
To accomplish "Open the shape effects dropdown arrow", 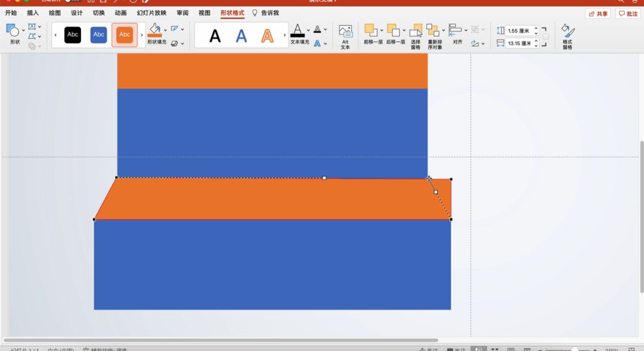I will tap(182, 44).
